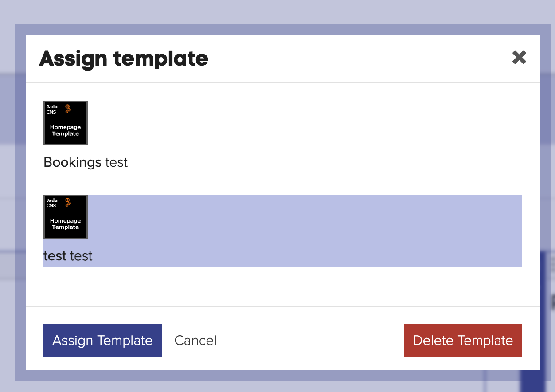Click the test test template name

[68, 256]
